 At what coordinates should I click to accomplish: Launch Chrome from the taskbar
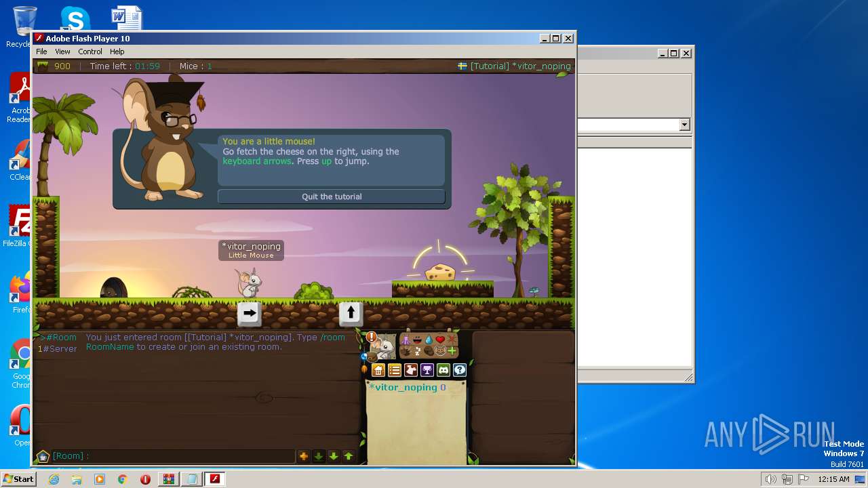click(x=123, y=479)
